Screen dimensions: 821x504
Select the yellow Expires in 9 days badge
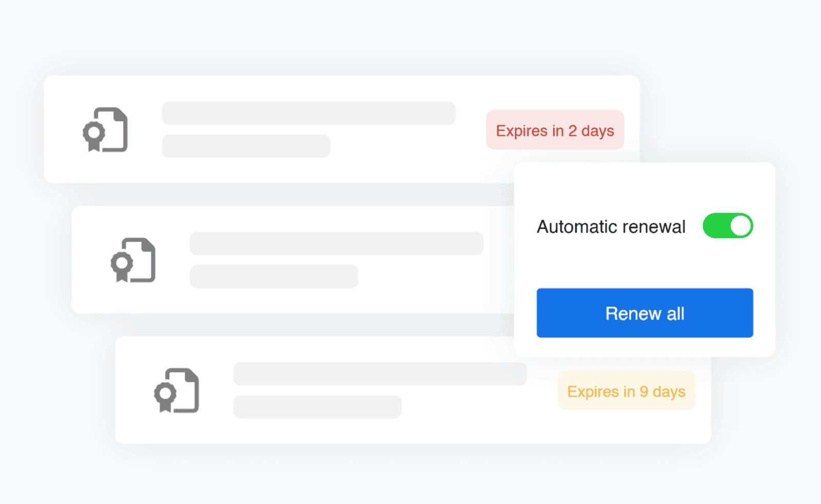pyautogui.click(x=627, y=391)
